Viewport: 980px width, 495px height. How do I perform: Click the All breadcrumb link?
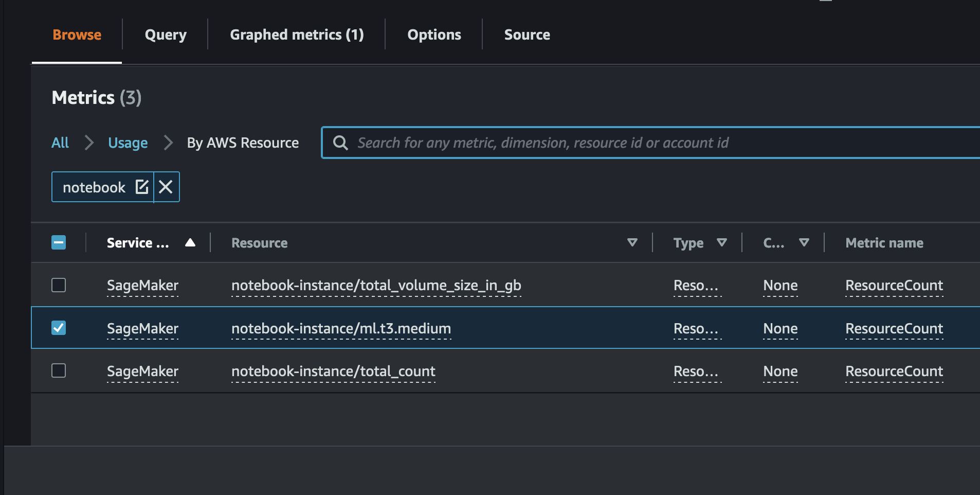[x=60, y=143]
